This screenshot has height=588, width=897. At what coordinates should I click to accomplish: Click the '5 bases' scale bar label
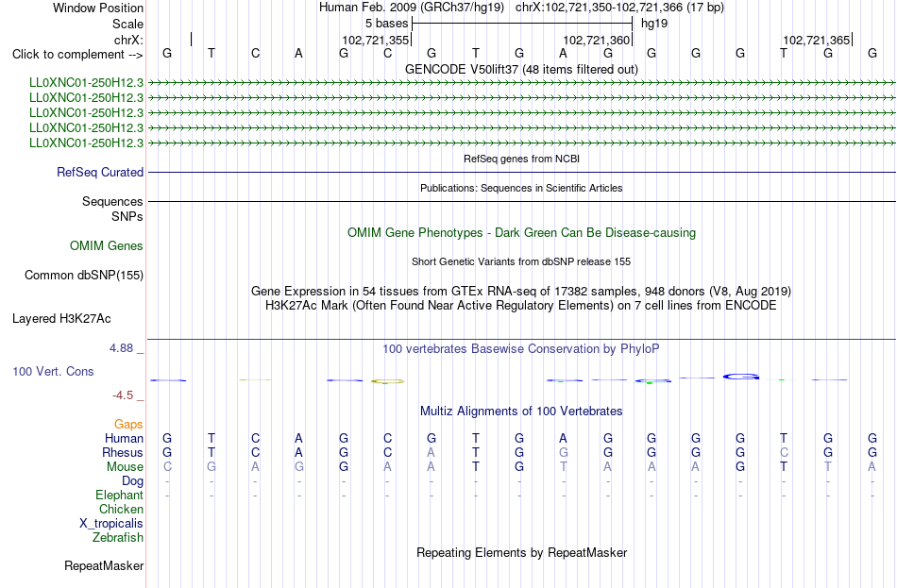tap(387, 24)
